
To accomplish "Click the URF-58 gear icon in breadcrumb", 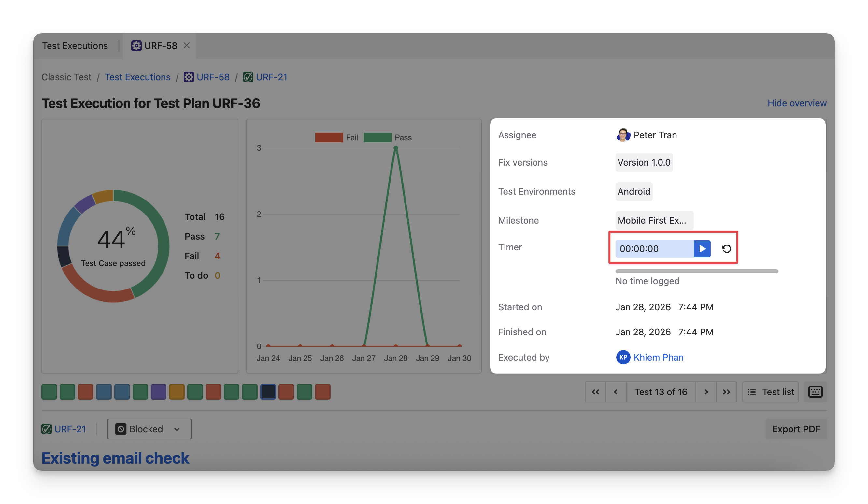I will coord(189,77).
